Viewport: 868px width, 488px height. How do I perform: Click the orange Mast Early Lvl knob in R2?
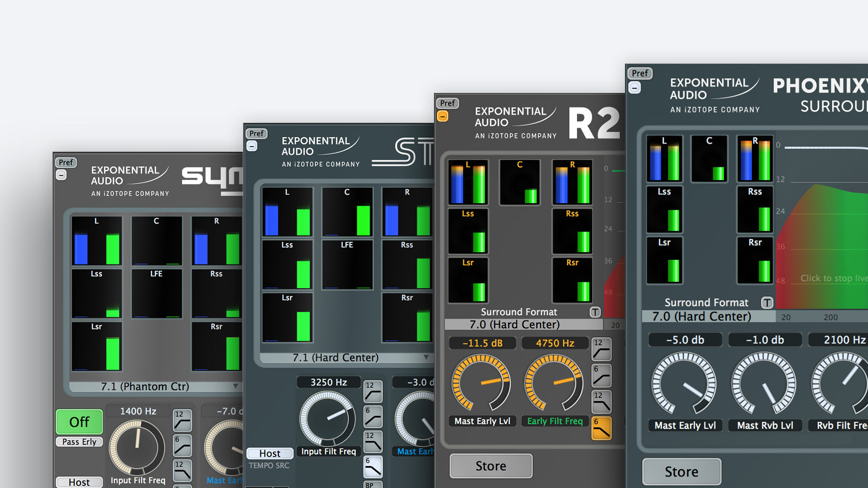(x=481, y=383)
